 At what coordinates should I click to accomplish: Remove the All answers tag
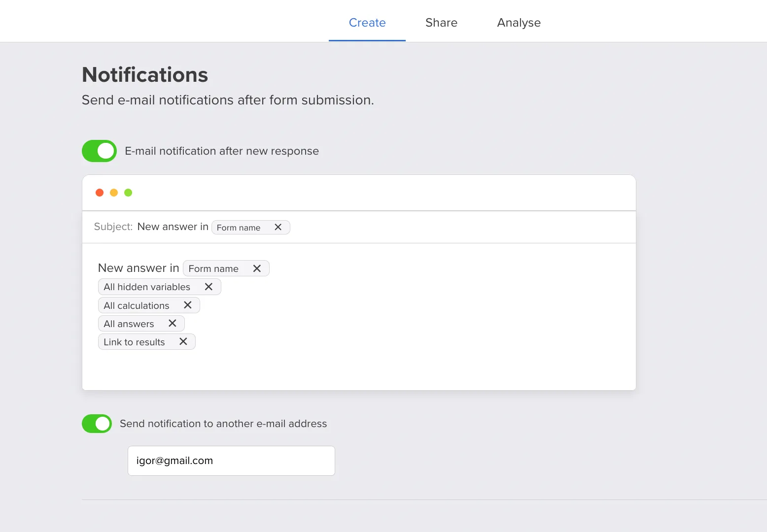click(172, 323)
